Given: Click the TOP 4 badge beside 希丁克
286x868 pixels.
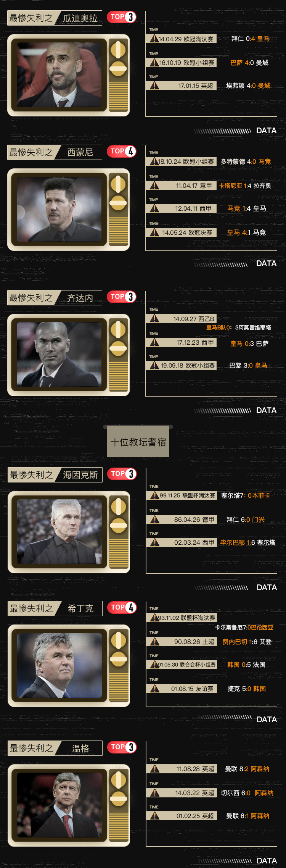Looking at the screenshot, I should click(x=122, y=607).
